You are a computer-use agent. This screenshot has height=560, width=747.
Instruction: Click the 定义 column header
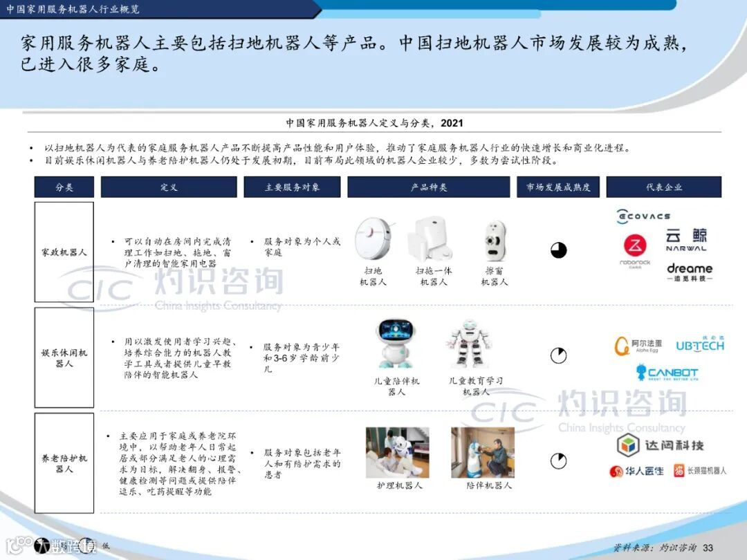[169, 187]
